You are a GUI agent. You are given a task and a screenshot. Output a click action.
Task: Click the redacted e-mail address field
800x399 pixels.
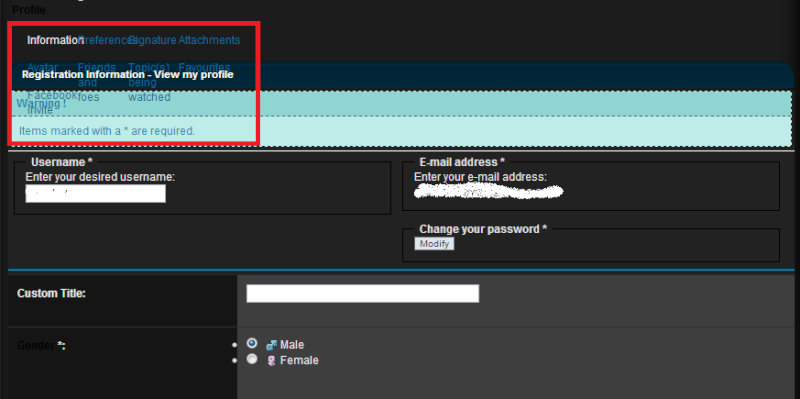(x=489, y=191)
